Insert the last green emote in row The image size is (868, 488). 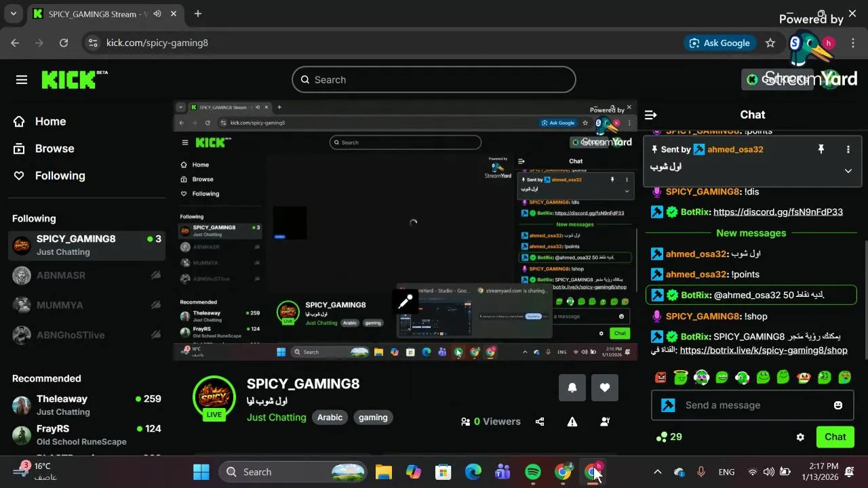(x=845, y=378)
